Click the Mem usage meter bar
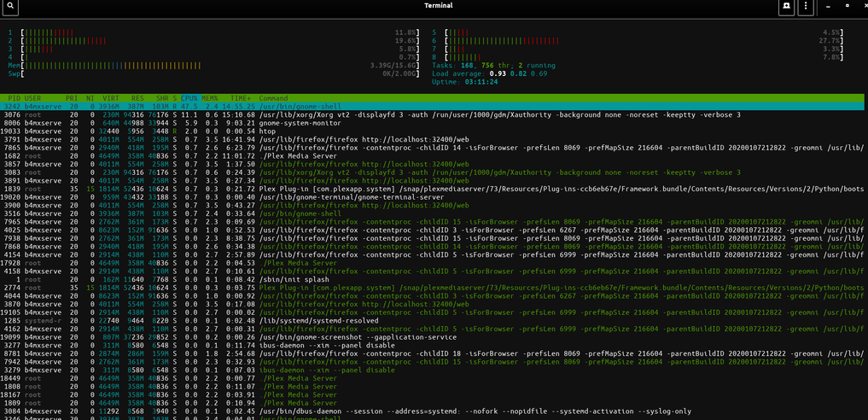 [x=213, y=65]
